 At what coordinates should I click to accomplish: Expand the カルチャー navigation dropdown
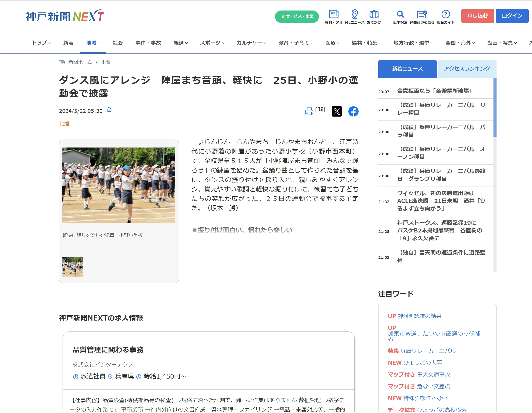(x=251, y=43)
